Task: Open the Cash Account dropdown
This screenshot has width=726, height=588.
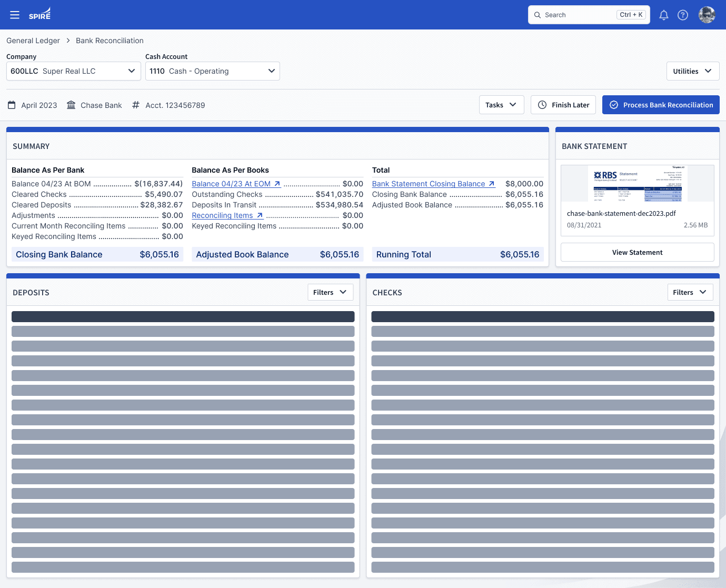Action: 212,71
